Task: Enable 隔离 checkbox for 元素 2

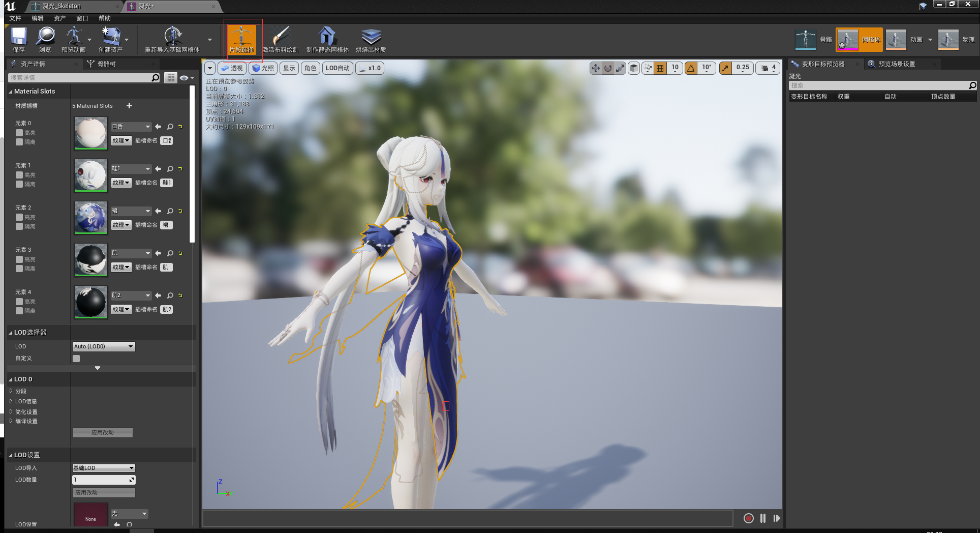Action: click(x=19, y=226)
